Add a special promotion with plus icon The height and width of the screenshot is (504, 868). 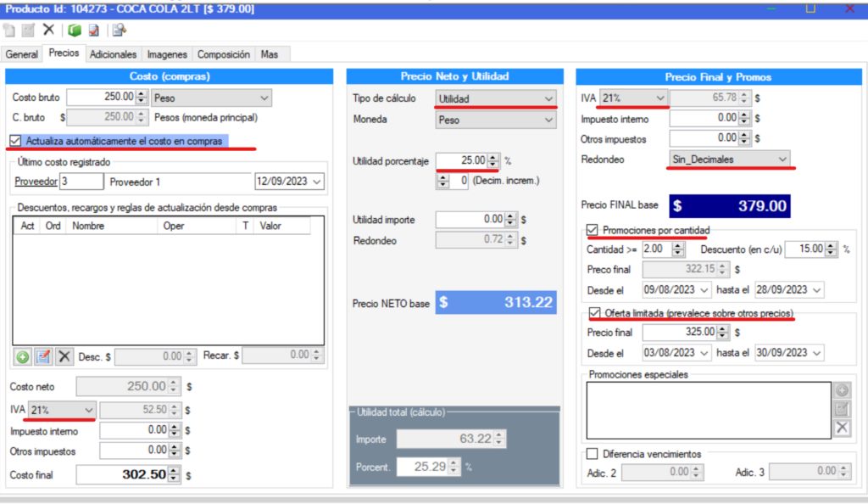click(x=843, y=390)
